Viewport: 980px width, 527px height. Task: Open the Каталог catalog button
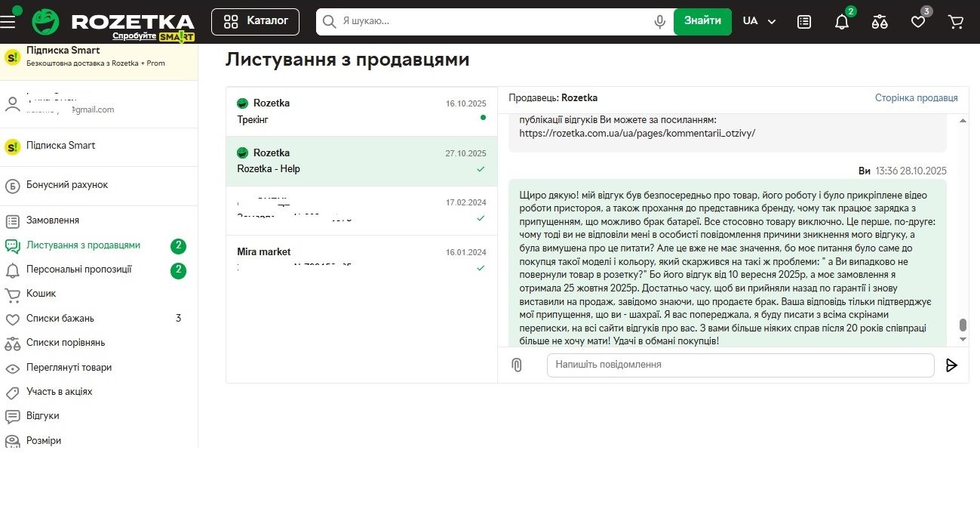tap(255, 21)
